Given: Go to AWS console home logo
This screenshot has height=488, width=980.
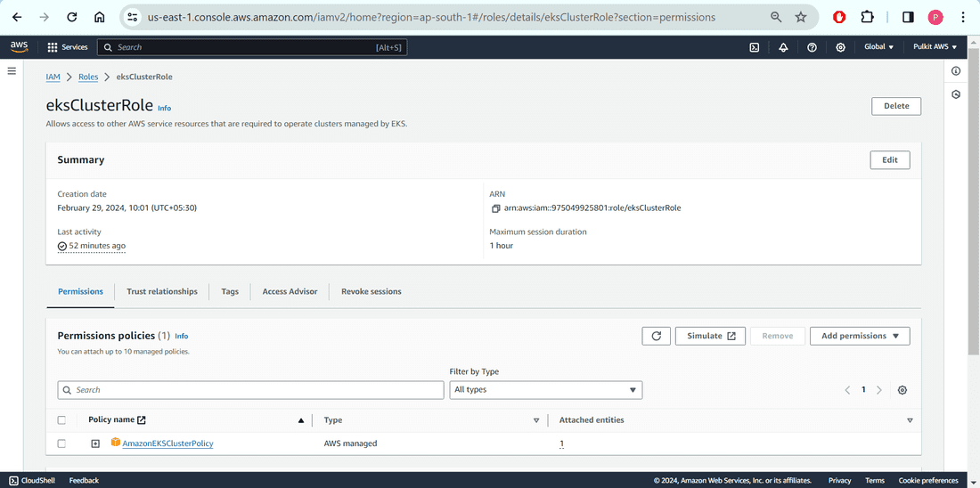Looking at the screenshot, I should coord(19,47).
